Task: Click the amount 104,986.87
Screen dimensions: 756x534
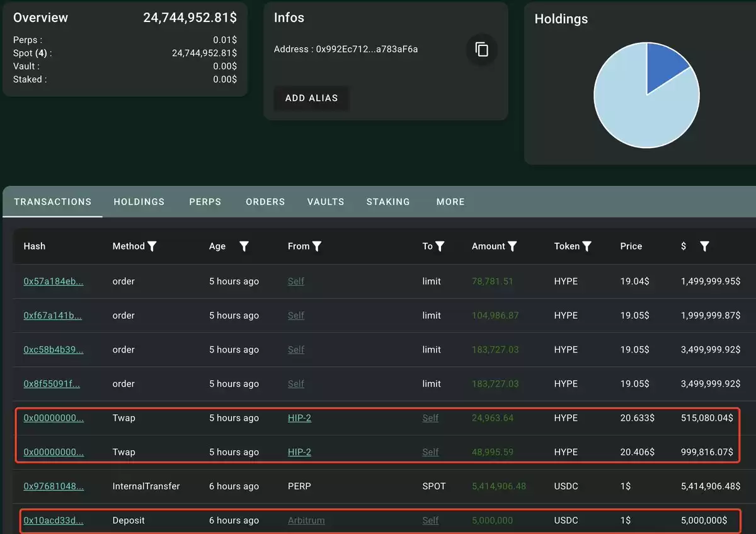Action: 495,315
